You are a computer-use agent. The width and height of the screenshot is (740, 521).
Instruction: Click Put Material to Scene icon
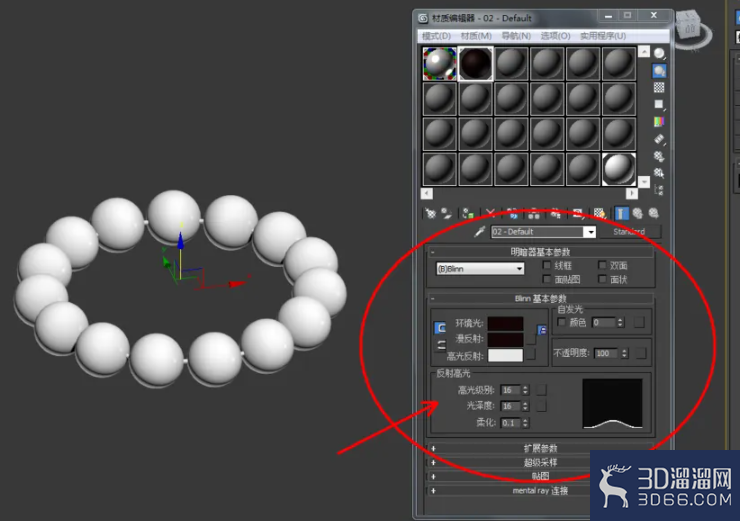[x=446, y=213]
